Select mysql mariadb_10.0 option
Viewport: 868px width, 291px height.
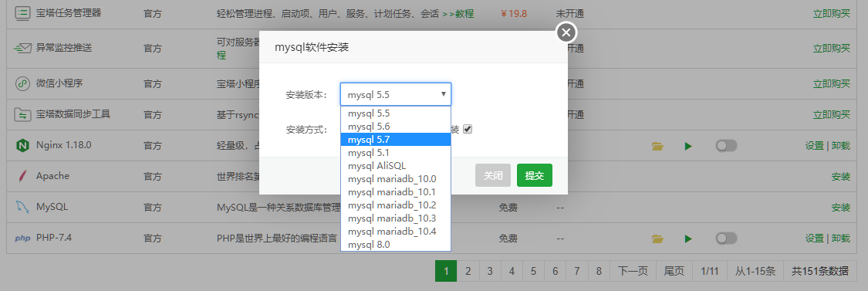pos(396,179)
